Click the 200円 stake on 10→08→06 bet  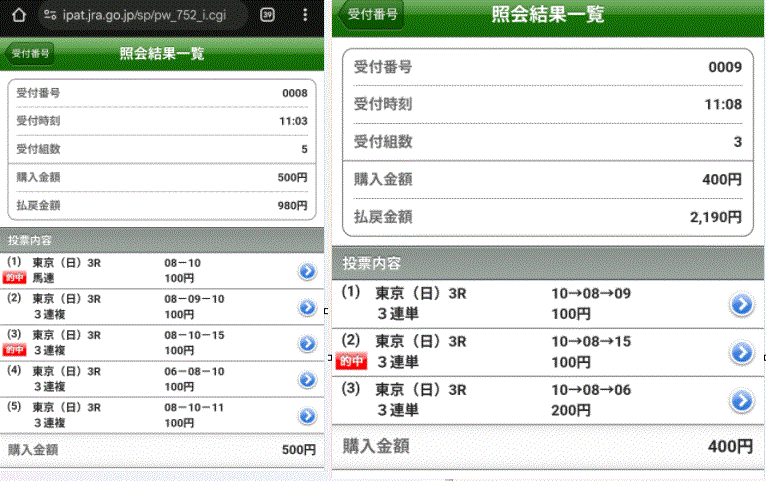tap(571, 410)
